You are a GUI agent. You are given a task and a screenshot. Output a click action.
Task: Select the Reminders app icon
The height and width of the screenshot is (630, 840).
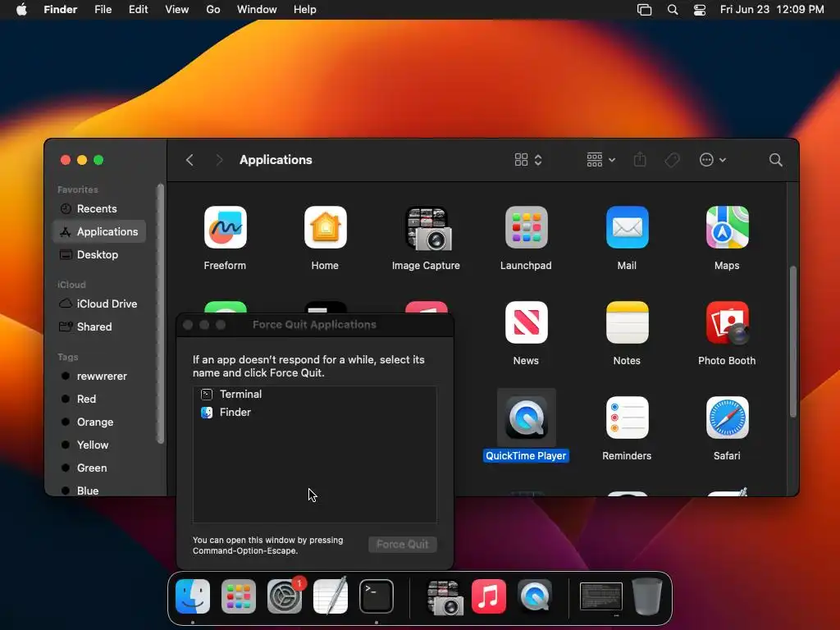pos(627,418)
